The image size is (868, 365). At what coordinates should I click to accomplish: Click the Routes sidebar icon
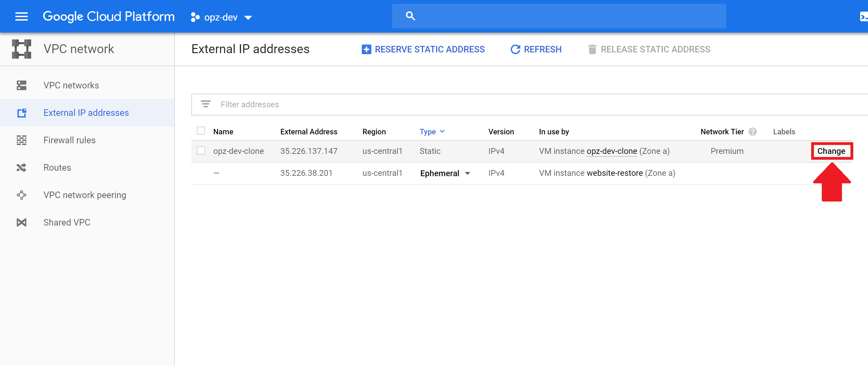tap(22, 168)
